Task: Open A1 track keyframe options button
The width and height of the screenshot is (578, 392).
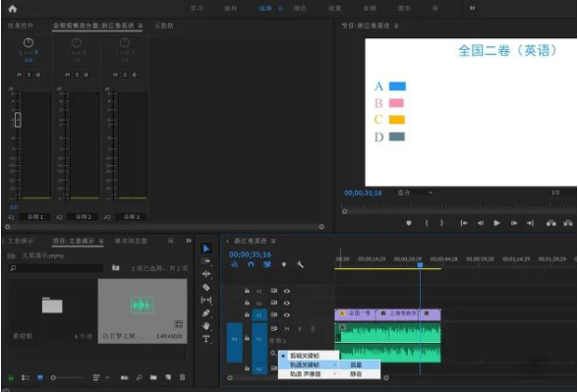Action: pos(273,353)
